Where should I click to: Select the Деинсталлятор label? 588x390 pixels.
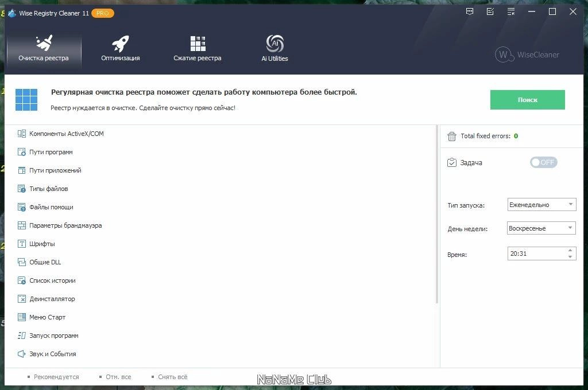52,299
